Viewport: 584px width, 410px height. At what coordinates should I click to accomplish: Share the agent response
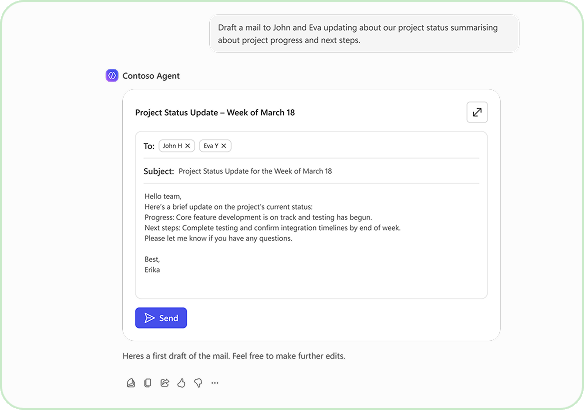click(165, 383)
